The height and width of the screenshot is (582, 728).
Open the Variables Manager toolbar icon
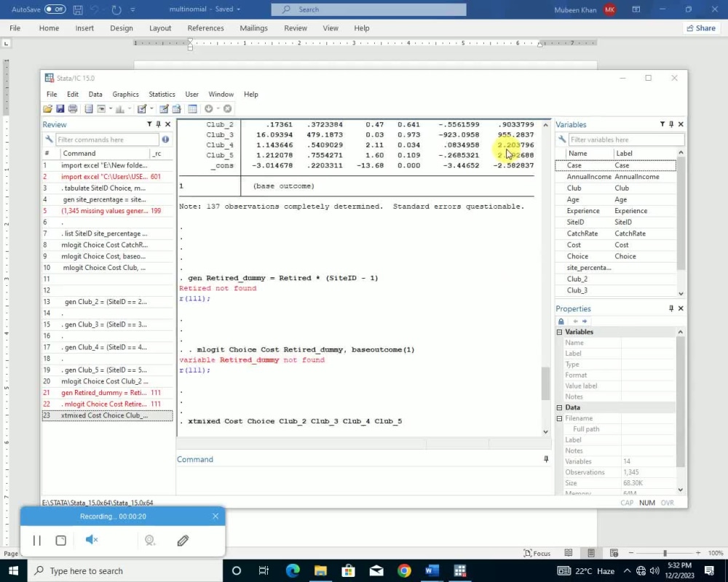[x=192, y=108]
